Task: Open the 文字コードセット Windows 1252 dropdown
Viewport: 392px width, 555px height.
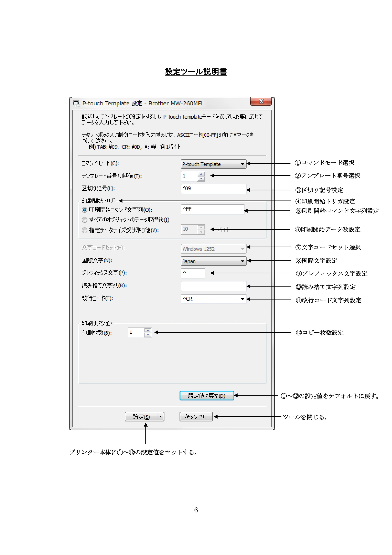Action: [x=213, y=249]
